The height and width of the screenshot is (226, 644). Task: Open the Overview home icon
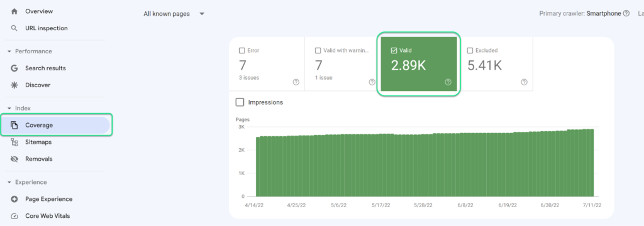pyautogui.click(x=14, y=11)
